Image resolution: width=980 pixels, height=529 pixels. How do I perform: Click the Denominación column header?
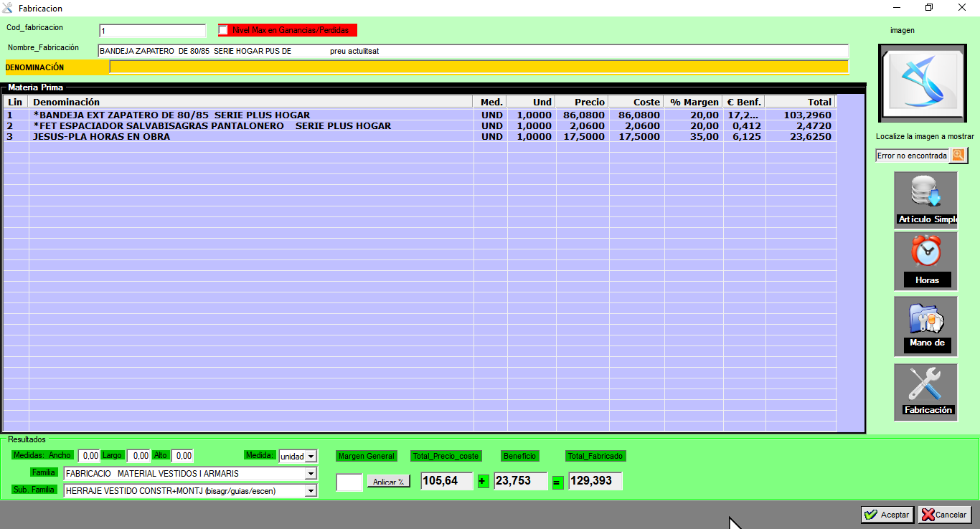tap(251, 103)
